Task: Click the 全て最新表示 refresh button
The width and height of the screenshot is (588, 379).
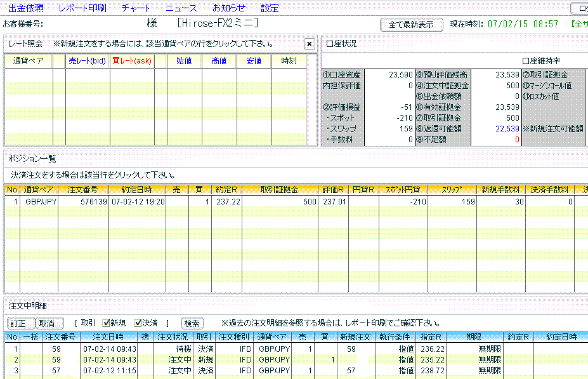Action: [x=412, y=25]
